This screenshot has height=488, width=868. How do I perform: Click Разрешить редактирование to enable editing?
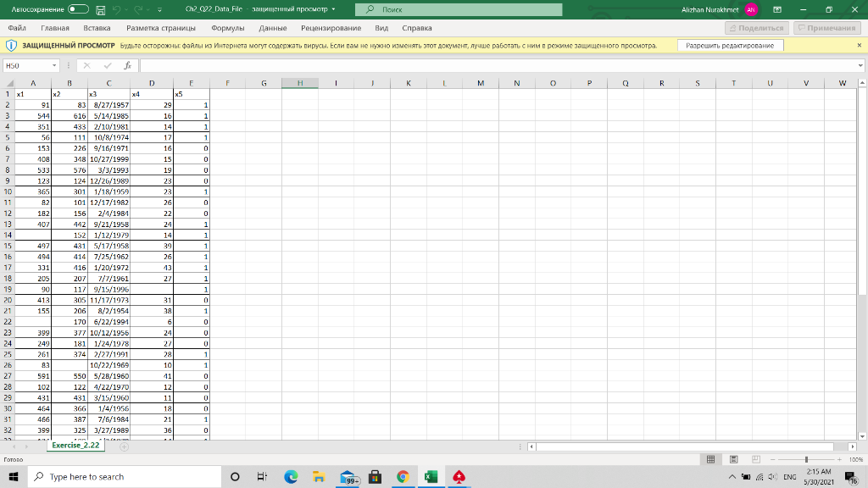[729, 44]
